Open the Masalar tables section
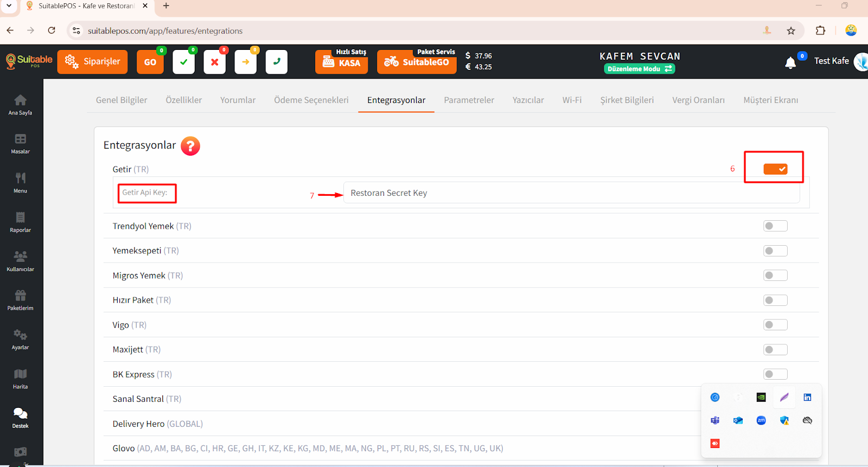The image size is (868, 467). tap(20, 144)
